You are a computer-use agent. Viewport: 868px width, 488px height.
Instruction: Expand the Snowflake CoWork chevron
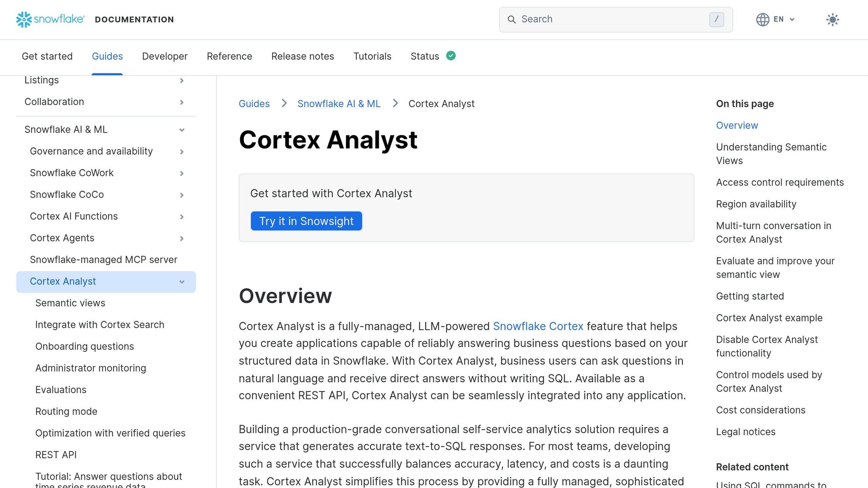point(182,173)
